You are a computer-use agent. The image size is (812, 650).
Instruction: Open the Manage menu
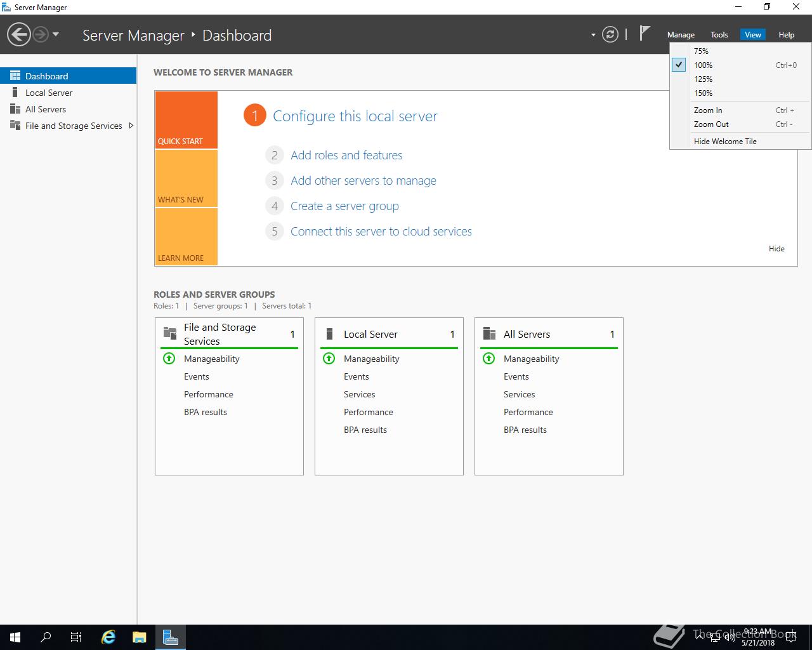click(x=681, y=35)
